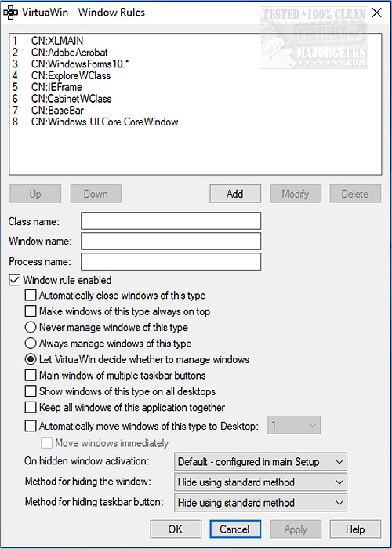This screenshot has width=392, height=549.
Task: Open Method for hiding taskbar button dropdown
Action: [x=260, y=503]
